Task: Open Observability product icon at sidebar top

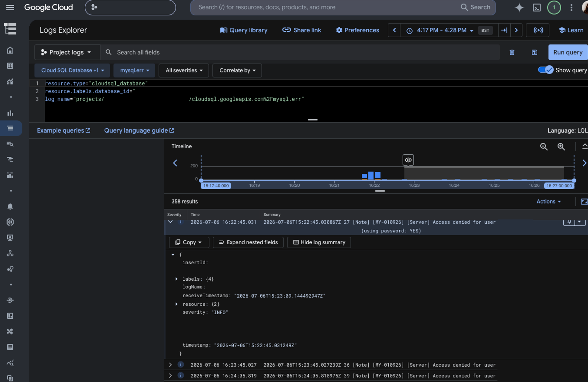Action: click(x=10, y=29)
